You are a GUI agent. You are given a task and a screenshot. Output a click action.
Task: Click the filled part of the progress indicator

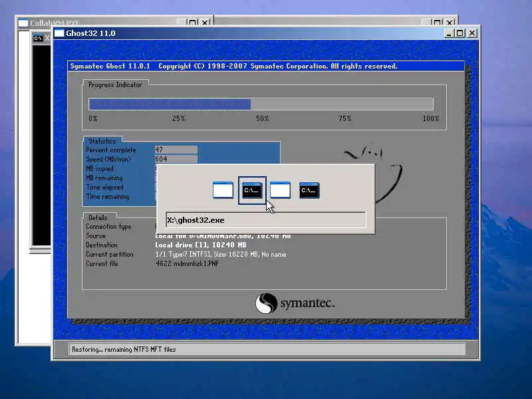click(x=170, y=104)
